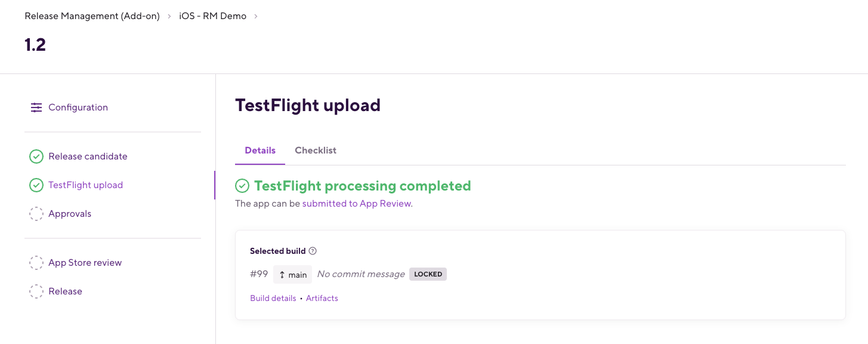Select the Release step pending icon
The image size is (868, 344).
coord(36,291)
